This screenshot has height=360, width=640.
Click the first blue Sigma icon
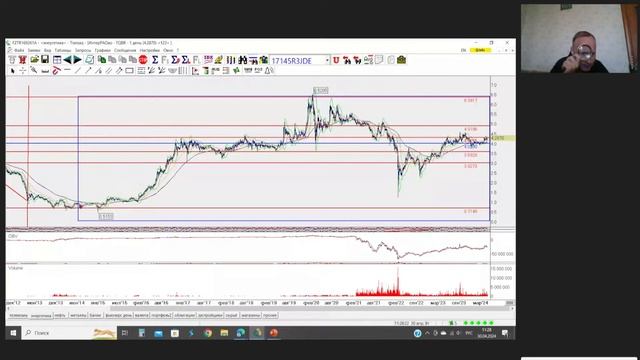click(155, 60)
